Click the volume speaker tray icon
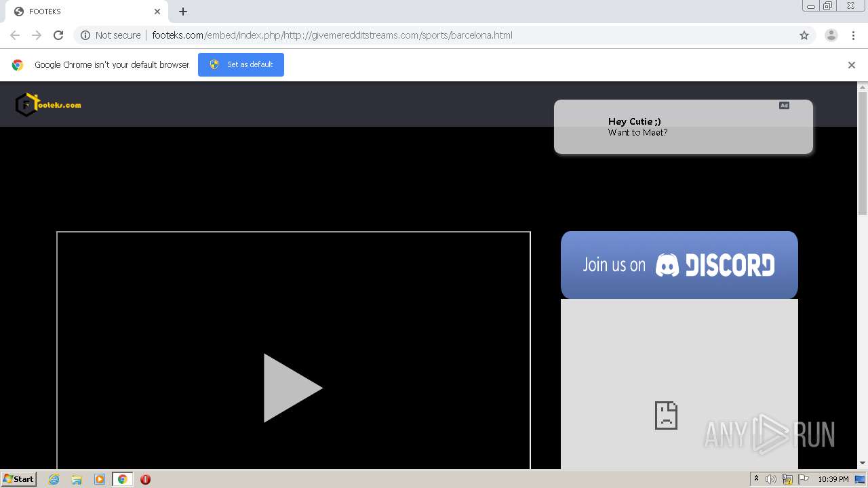868x488 pixels. click(x=771, y=479)
